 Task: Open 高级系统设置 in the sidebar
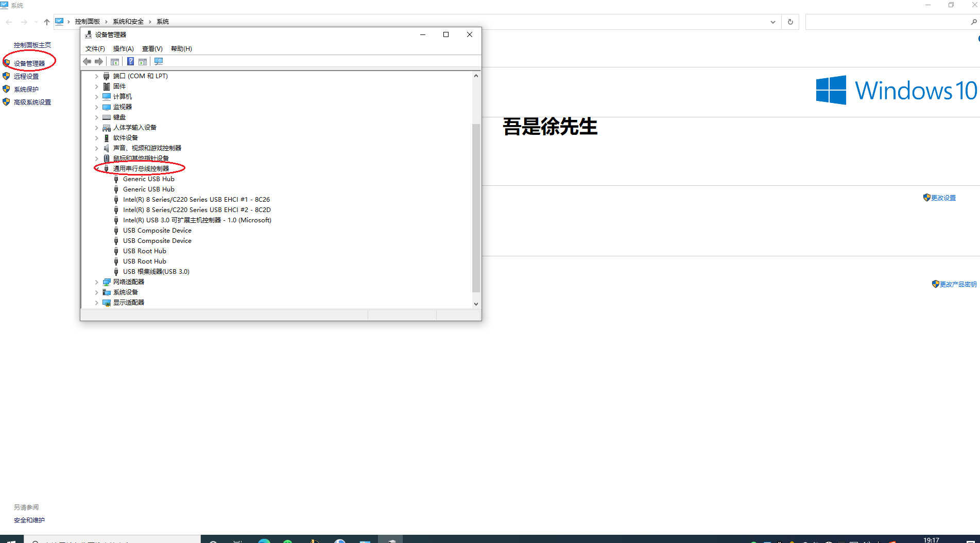(32, 102)
